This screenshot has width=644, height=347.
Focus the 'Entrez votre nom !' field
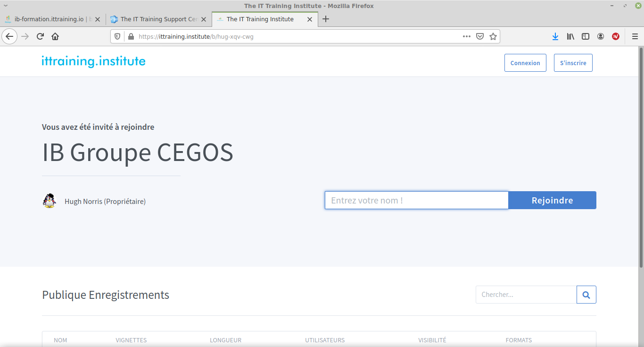417,200
